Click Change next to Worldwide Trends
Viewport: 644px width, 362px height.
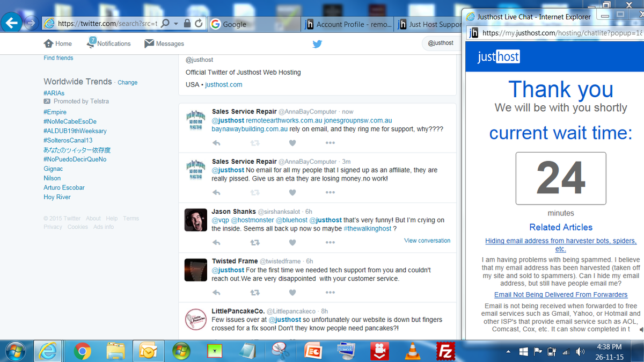click(x=128, y=83)
